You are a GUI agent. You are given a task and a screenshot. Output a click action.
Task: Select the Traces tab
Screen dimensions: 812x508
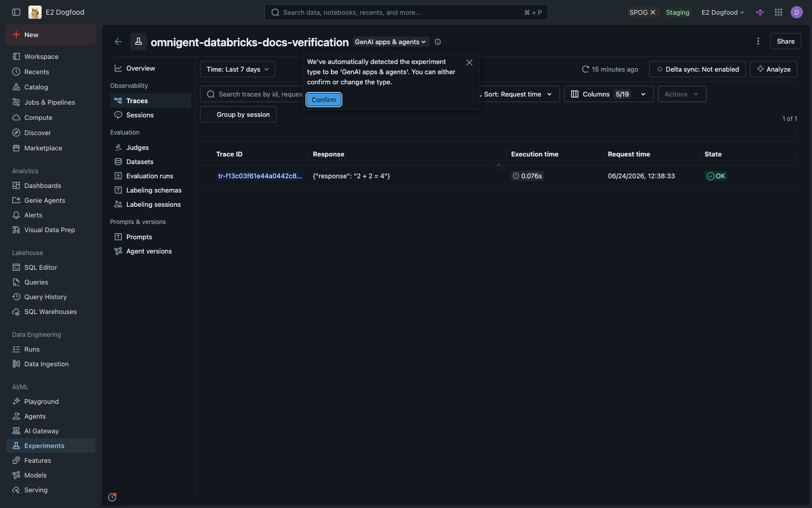[151, 101]
